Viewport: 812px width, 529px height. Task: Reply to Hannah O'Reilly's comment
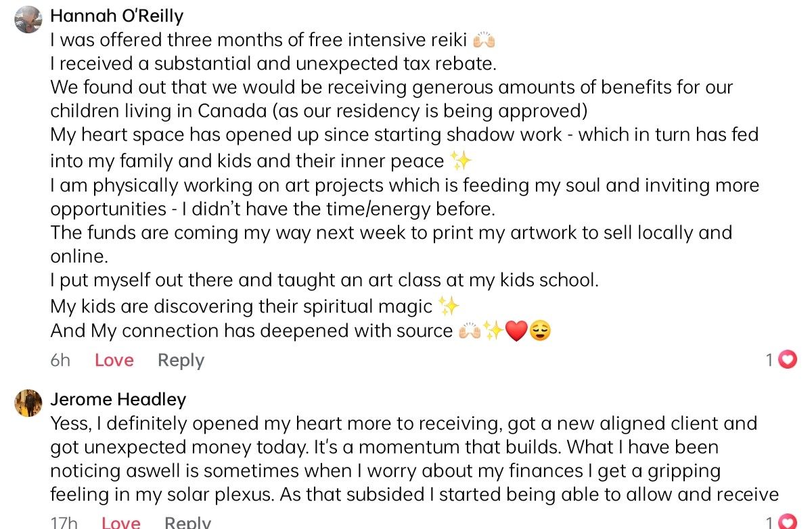pyautogui.click(x=181, y=361)
